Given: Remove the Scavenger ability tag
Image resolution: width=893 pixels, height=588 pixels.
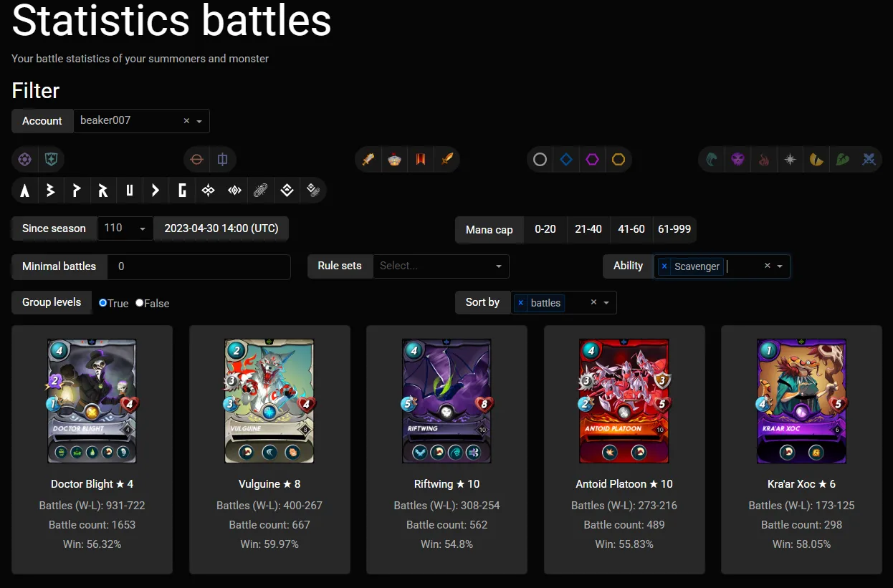Looking at the screenshot, I should (x=664, y=266).
